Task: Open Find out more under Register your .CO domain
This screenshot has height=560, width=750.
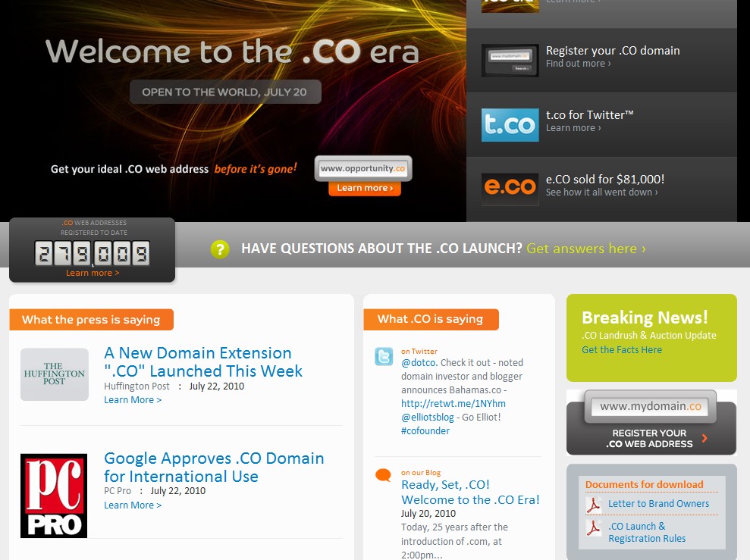Action: pyautogui.click(x=579, y=64)
